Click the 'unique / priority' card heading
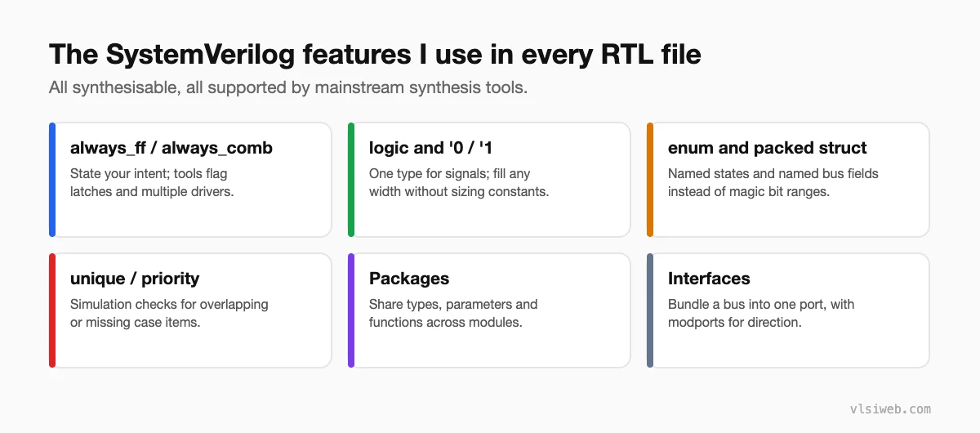This screenshot has height=433, width=980. 135,279
